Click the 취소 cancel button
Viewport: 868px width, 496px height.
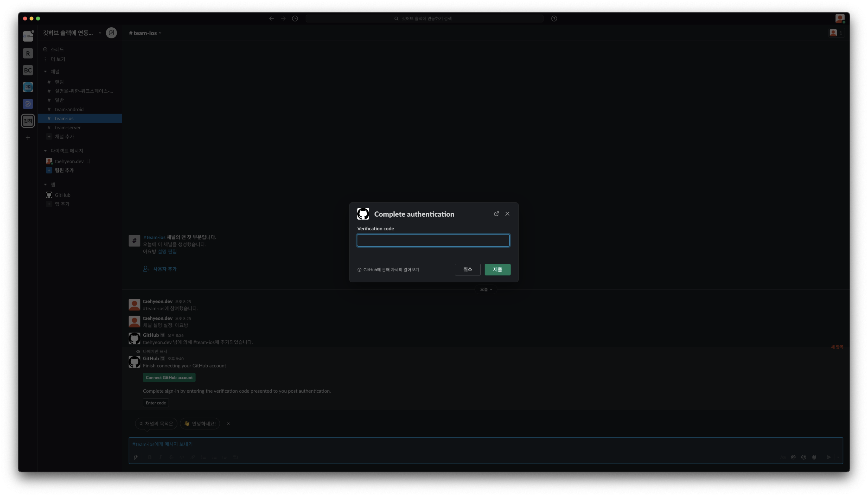467,269
